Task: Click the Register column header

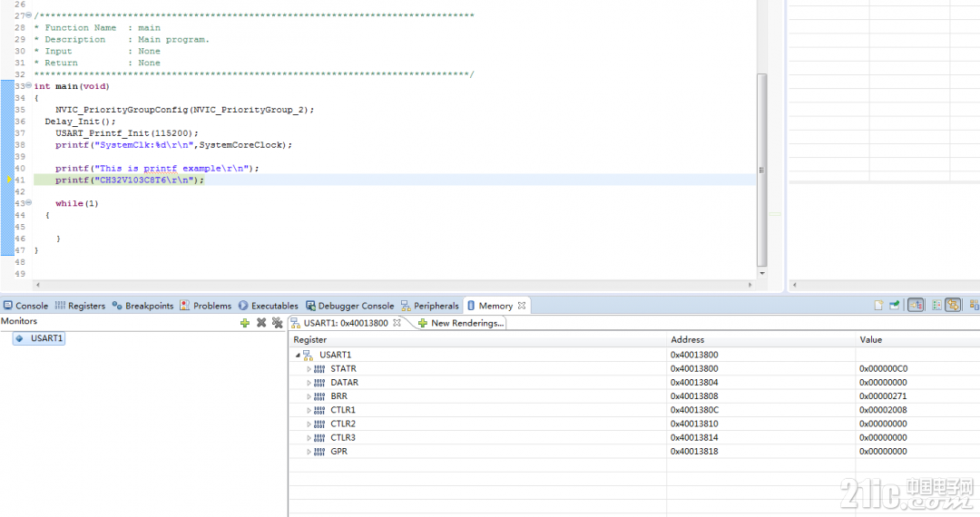Action: (x=478, y=339)
